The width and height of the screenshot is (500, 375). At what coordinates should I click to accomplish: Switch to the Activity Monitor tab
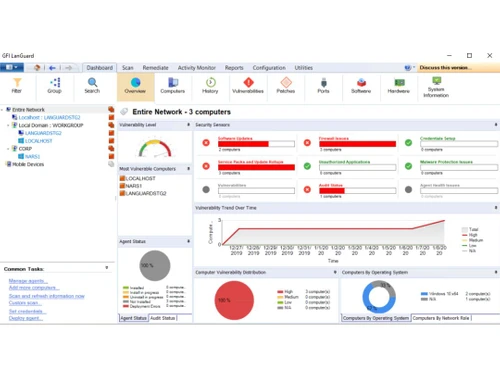197,68
